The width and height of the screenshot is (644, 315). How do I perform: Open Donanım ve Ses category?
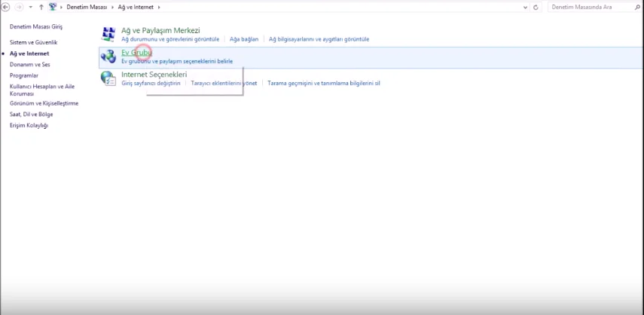point(30,65)
